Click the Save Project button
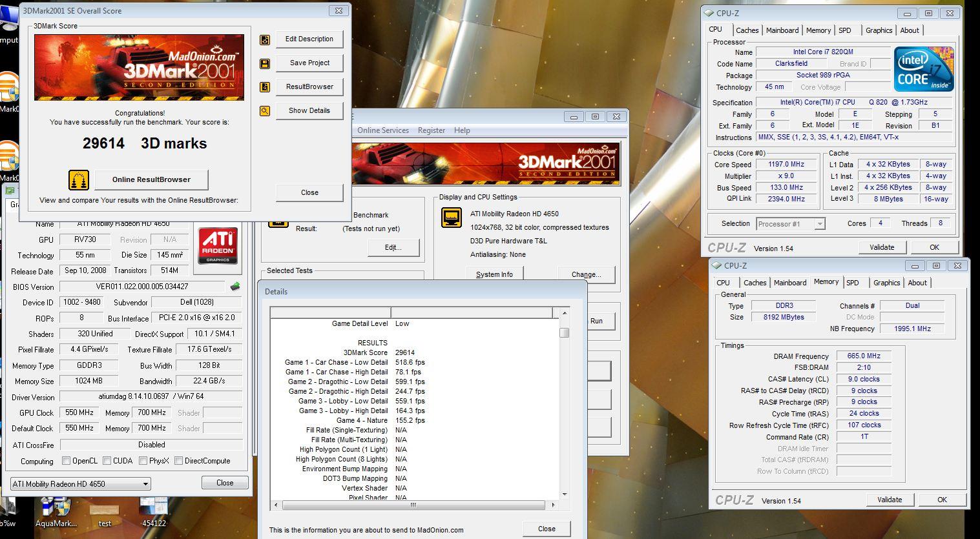 pyautogui.click(x=309, y=63)
